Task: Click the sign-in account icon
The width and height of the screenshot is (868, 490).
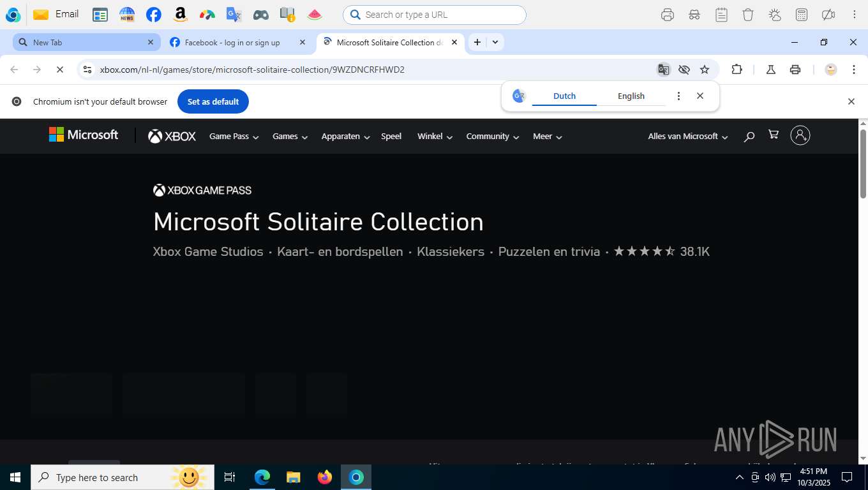Action: pos(800,135)
